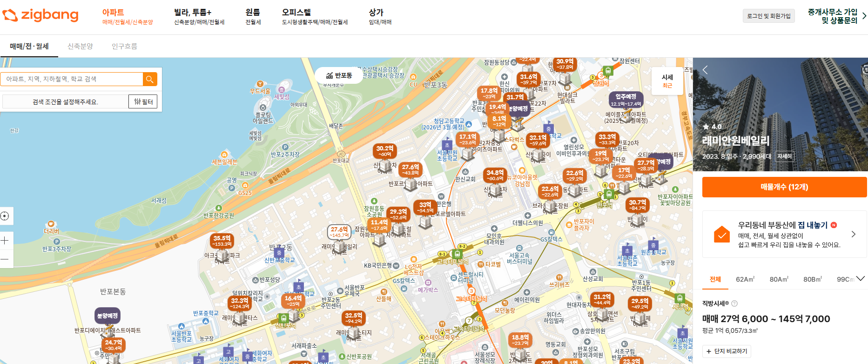Select the 80Bm² size tab
Viewport: 868px width, 364px height.
(x=813, y=279)
